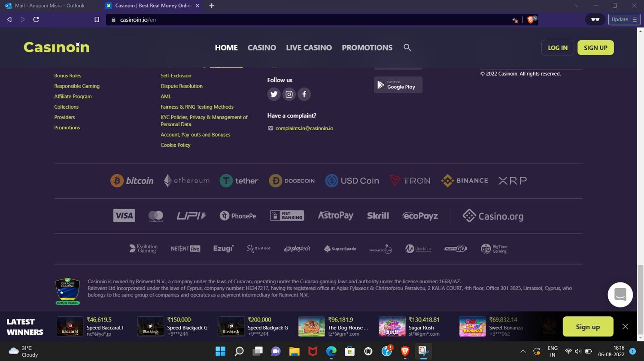
Task: Bookmark this page with the bookmark icon
Action: [97, 20]
